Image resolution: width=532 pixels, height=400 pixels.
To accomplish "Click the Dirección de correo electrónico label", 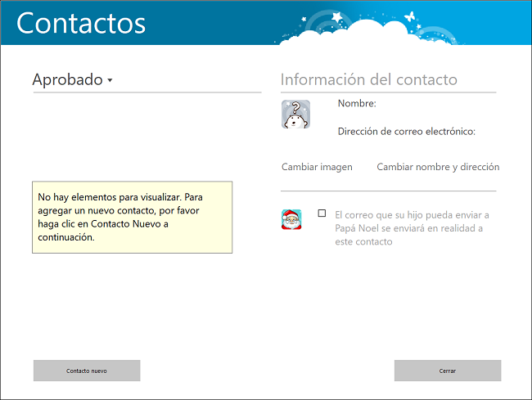I will tap(406, 131).
